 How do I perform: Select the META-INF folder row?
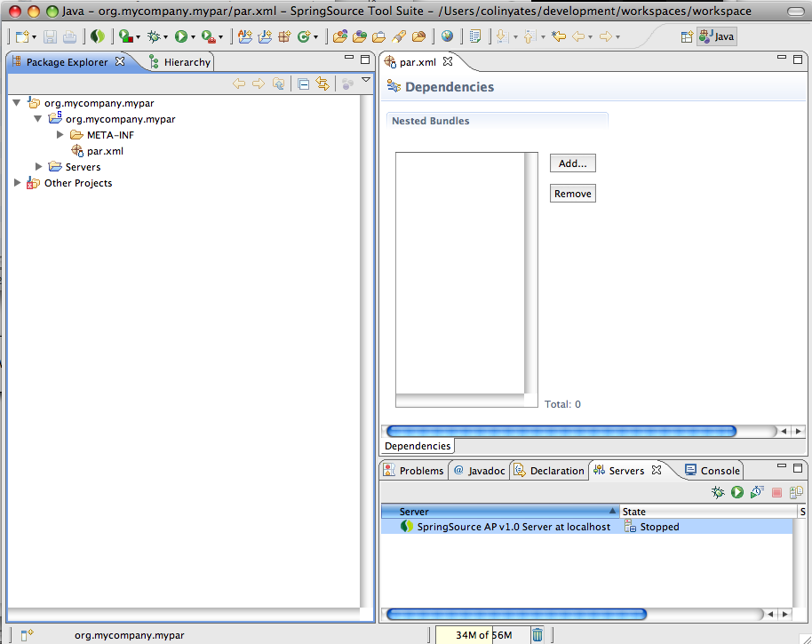pyautogui.click(x=110, y=135)
